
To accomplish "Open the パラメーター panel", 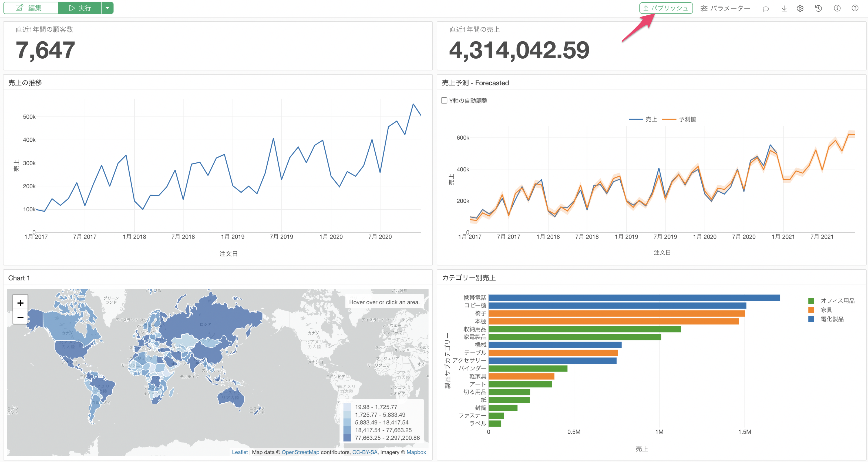I will coord(725,9).
